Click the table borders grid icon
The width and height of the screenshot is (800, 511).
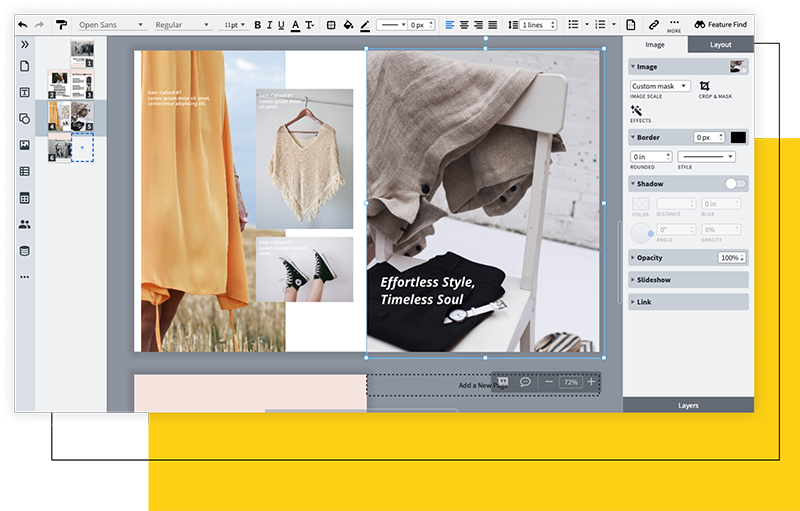coord(331,25)
